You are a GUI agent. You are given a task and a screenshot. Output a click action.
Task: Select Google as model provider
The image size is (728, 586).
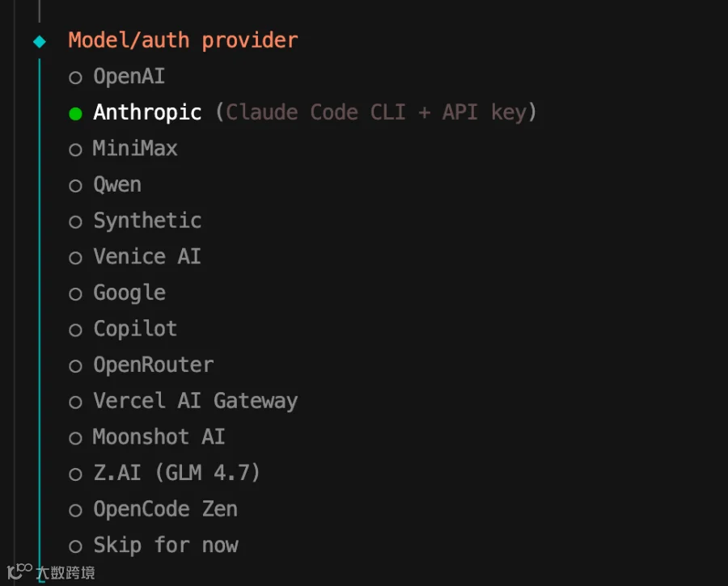[x=117, y=293]
